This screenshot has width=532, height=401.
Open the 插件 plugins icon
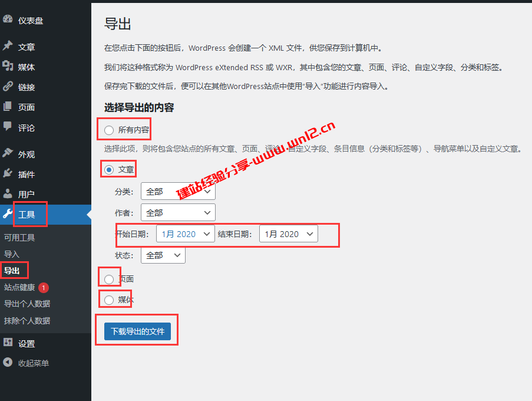point(8,174)
